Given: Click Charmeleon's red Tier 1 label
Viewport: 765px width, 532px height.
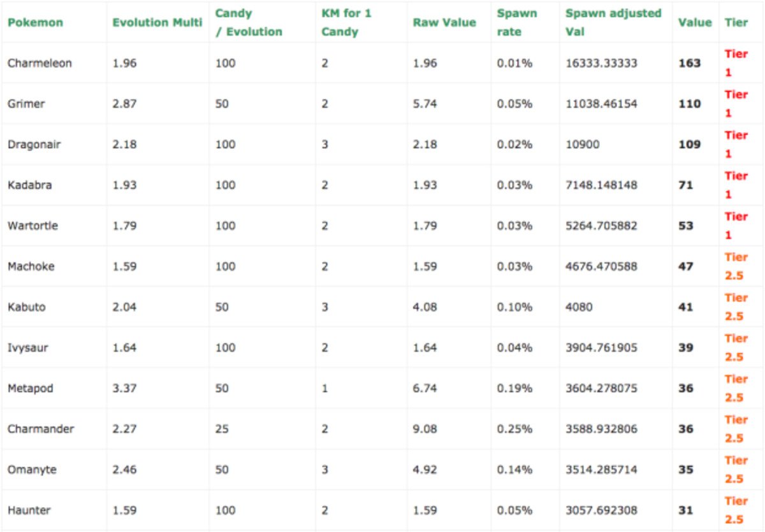Looking at the screenshot, I should point(736,63).
